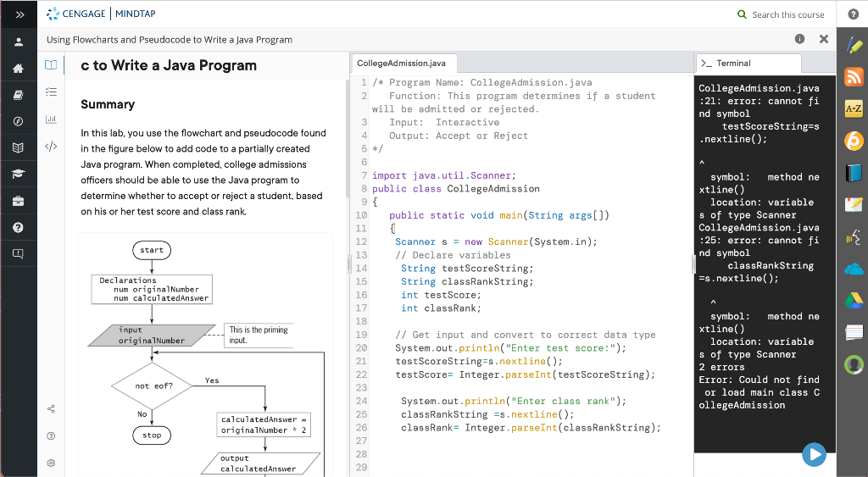Click the Search this course field

tap(787, 14)
